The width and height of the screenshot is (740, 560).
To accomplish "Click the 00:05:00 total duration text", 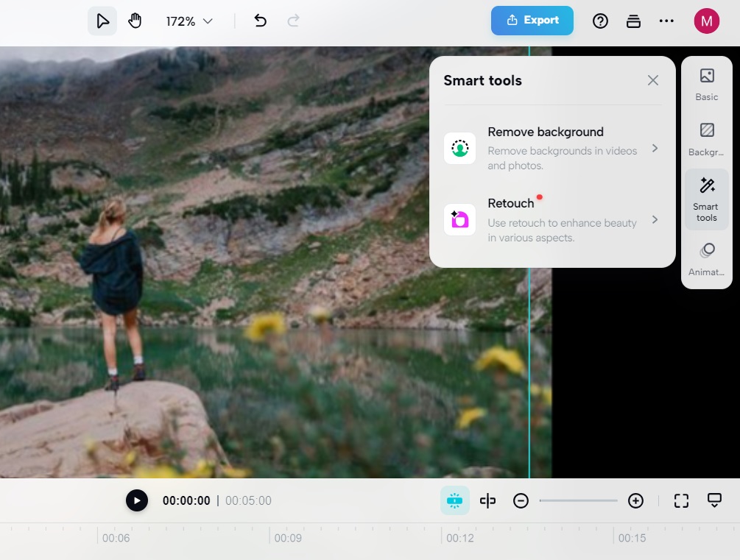I will (x=248, y=500).
